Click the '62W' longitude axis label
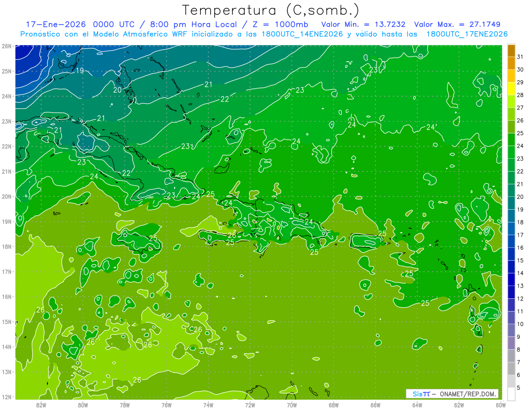This screenshot has height=411, width=532. pos(459,404)
